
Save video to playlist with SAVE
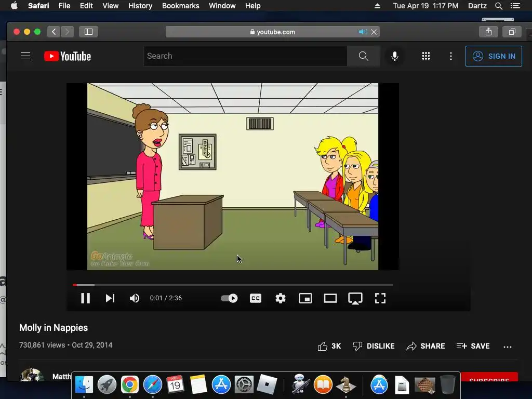[x=473, y=346]
